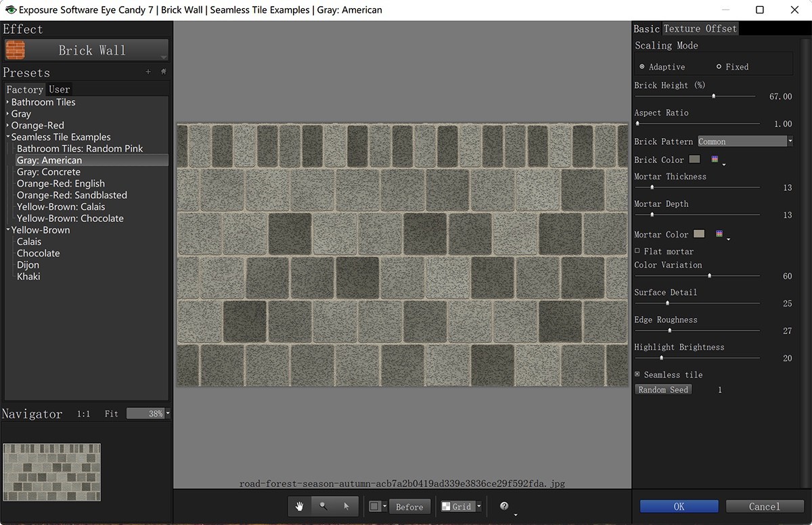Click the Mortar Color swatch
The image size is (812, 525).
pyautogui.click(x=699, y=234)
